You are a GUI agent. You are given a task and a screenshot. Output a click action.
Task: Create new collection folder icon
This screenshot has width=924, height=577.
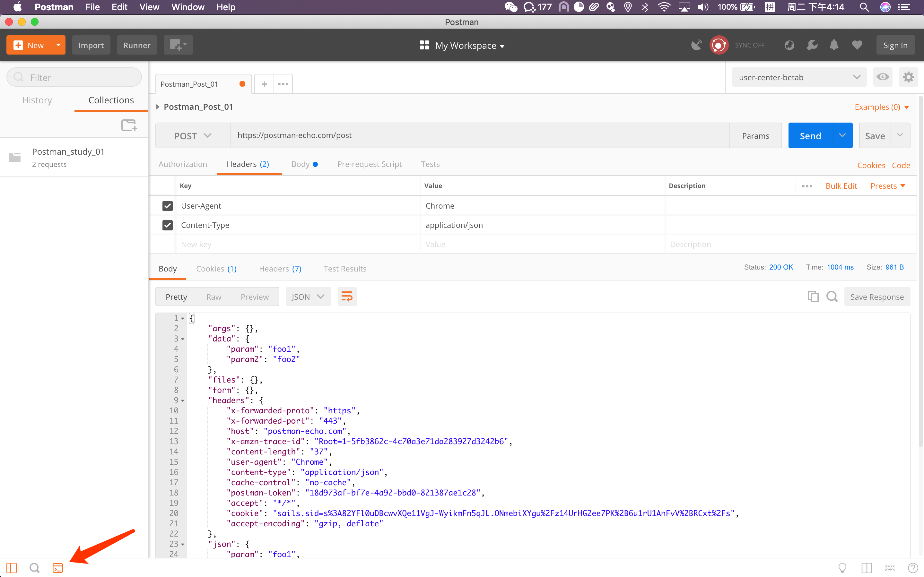[129, 125]
